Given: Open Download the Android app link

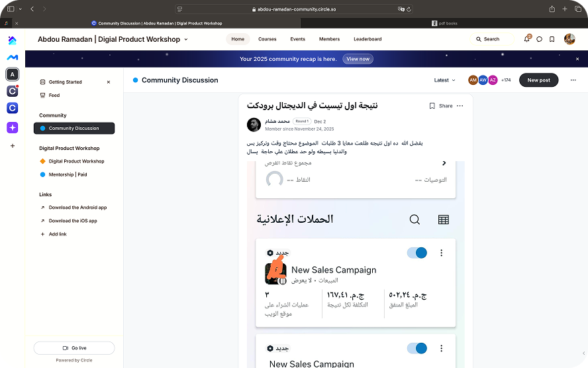Looking at the screenshot, I should [77, 208].
